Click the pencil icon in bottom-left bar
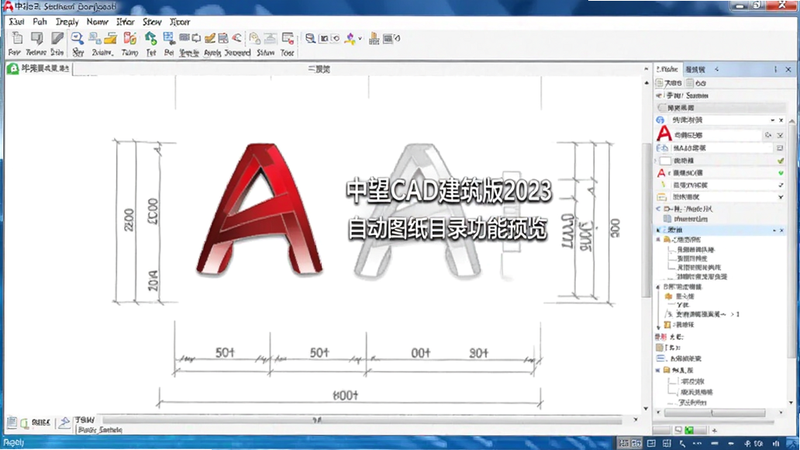This screenshot has width=800, height=450. pos(64,422)
